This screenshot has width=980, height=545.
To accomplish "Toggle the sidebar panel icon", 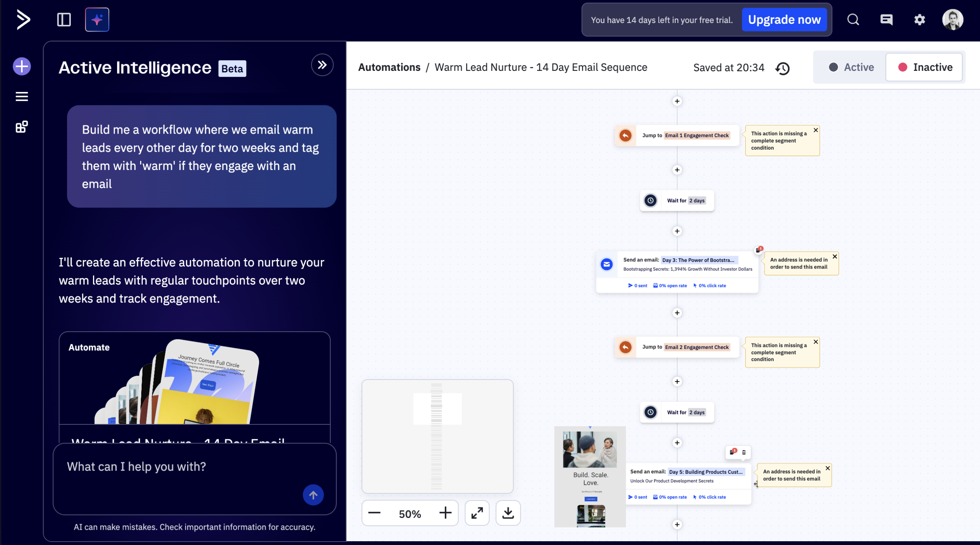I will (64, 20).
